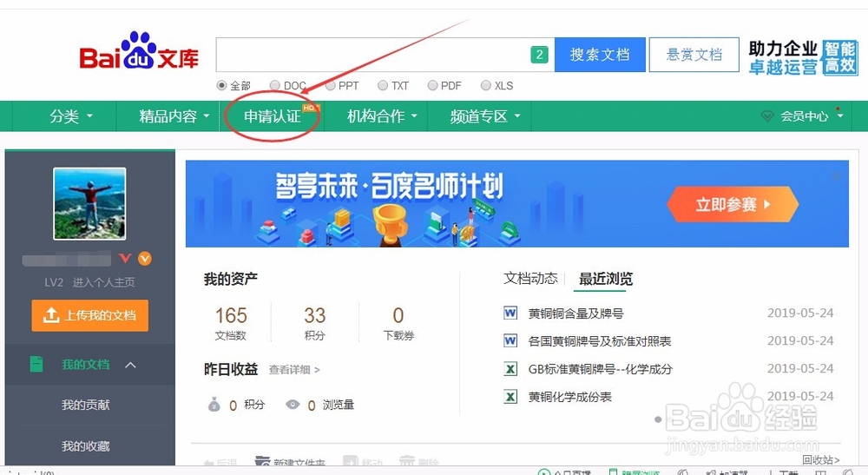Open the 查看详细 link
The width and height of the screenshot is (868, 475).
(294, 370)
